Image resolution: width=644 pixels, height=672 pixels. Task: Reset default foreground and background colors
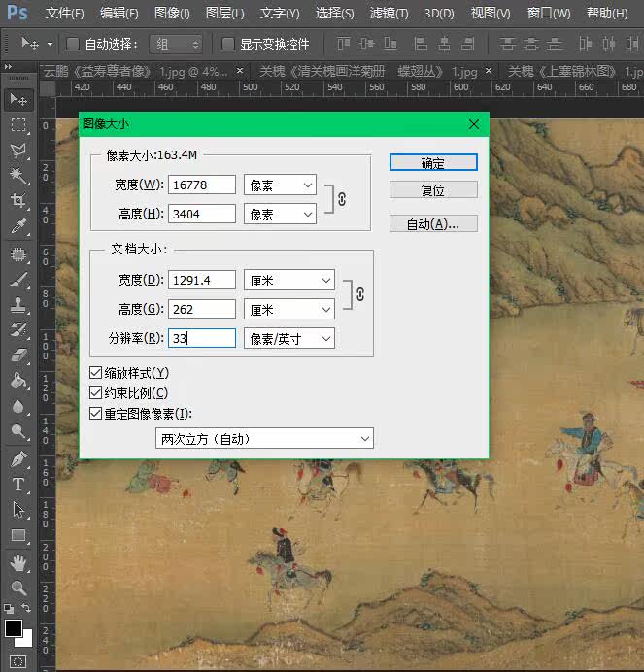click(x=9, y=608)
